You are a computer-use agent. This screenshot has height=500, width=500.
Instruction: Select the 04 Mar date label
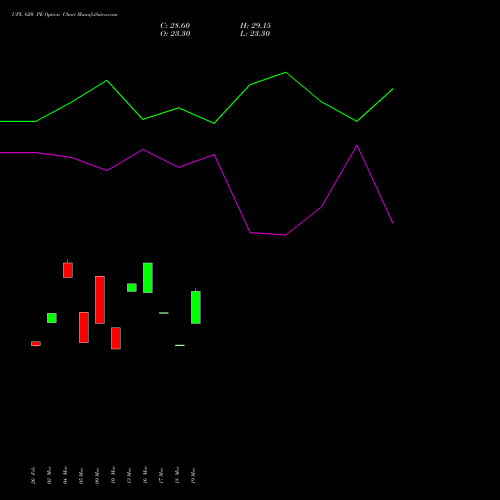pos(65,475)
